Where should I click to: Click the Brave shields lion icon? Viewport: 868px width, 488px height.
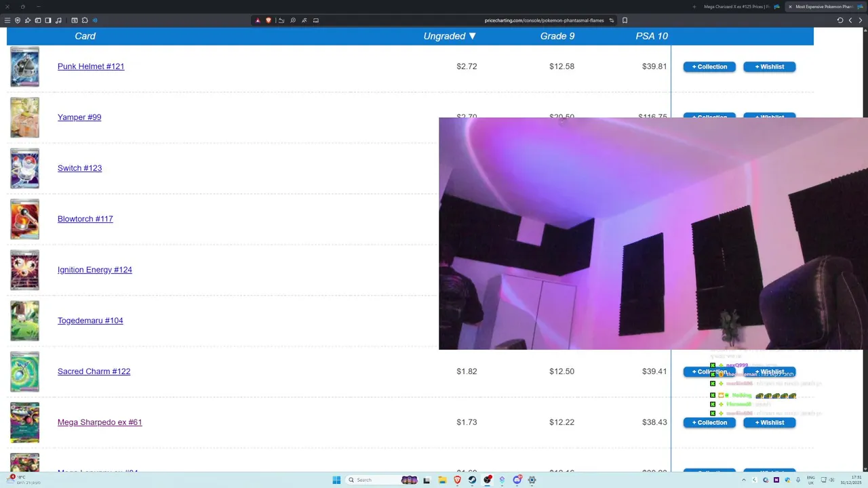pos(269,20)
